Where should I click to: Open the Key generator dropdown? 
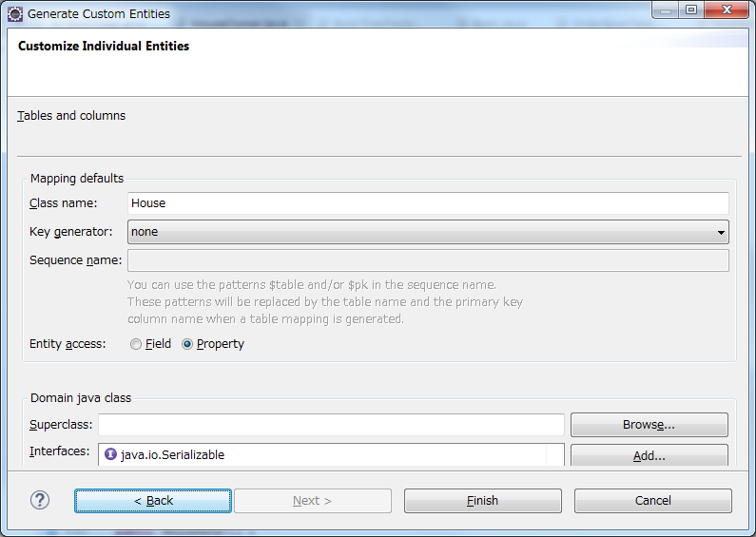point(428,232)
